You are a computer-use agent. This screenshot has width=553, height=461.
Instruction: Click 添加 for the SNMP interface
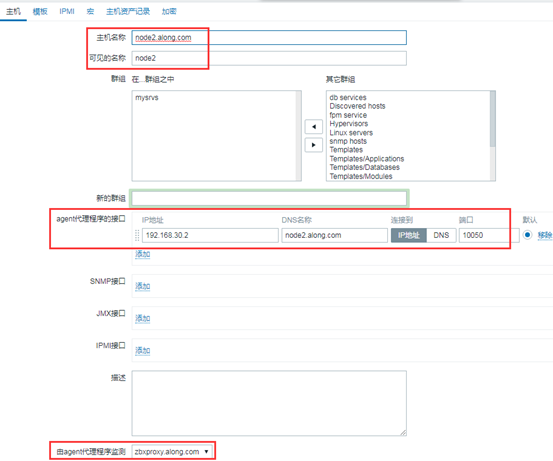click(142, 286)
